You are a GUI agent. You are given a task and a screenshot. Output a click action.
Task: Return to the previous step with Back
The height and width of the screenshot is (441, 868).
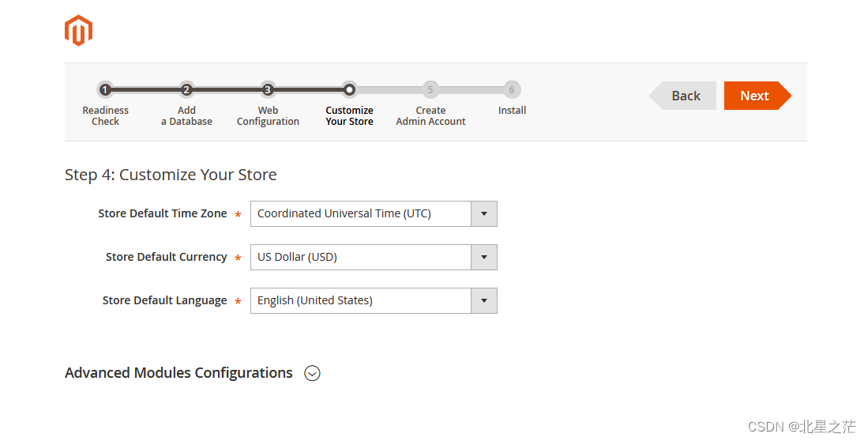683,96
